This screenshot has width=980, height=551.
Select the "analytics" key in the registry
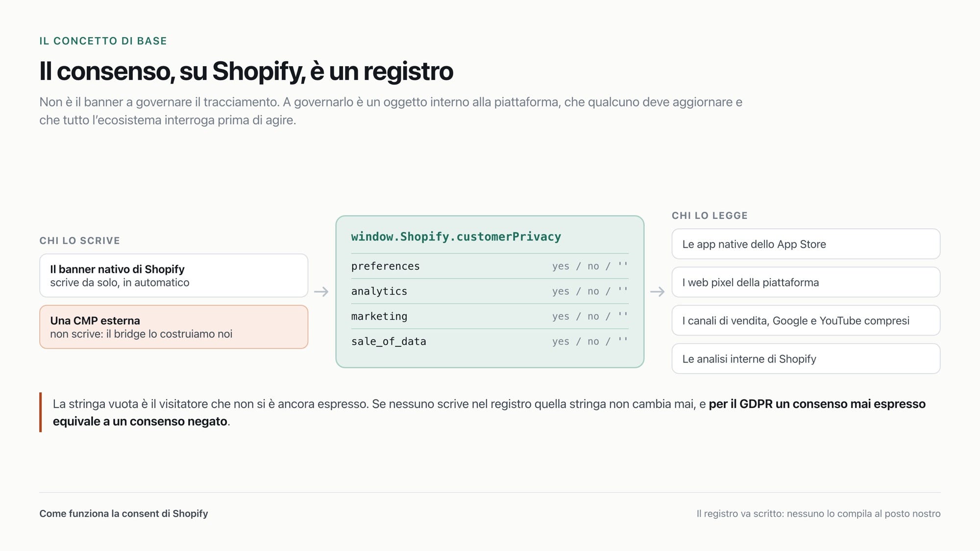click(x=379, y=291)
